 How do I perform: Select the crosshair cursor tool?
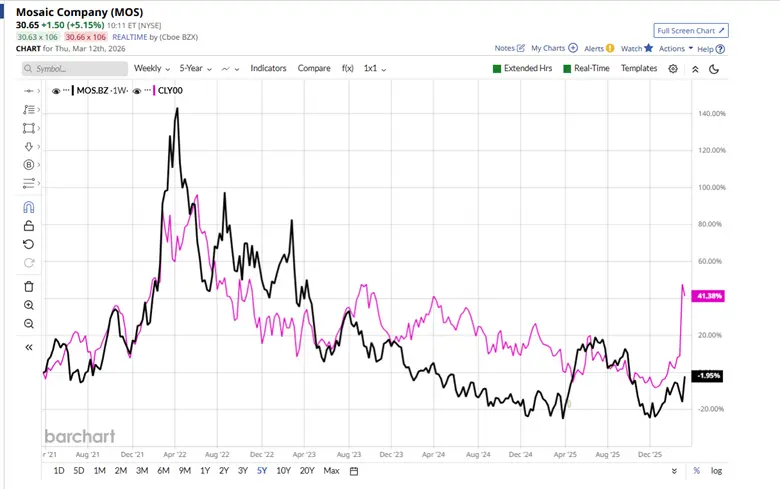[x=29, y=91]
